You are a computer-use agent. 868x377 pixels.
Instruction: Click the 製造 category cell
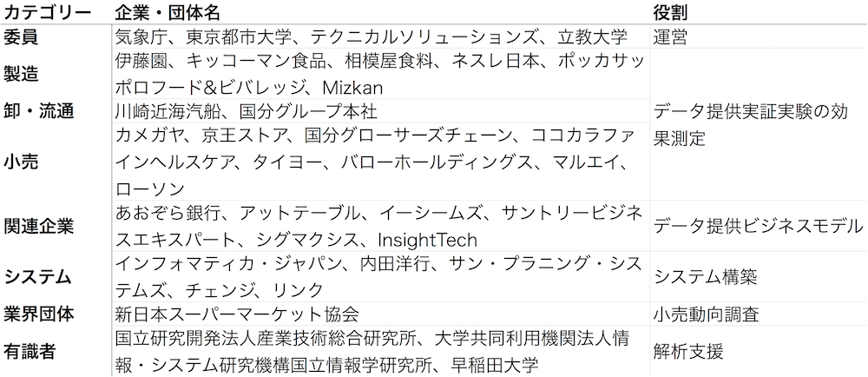pos(21,75)
